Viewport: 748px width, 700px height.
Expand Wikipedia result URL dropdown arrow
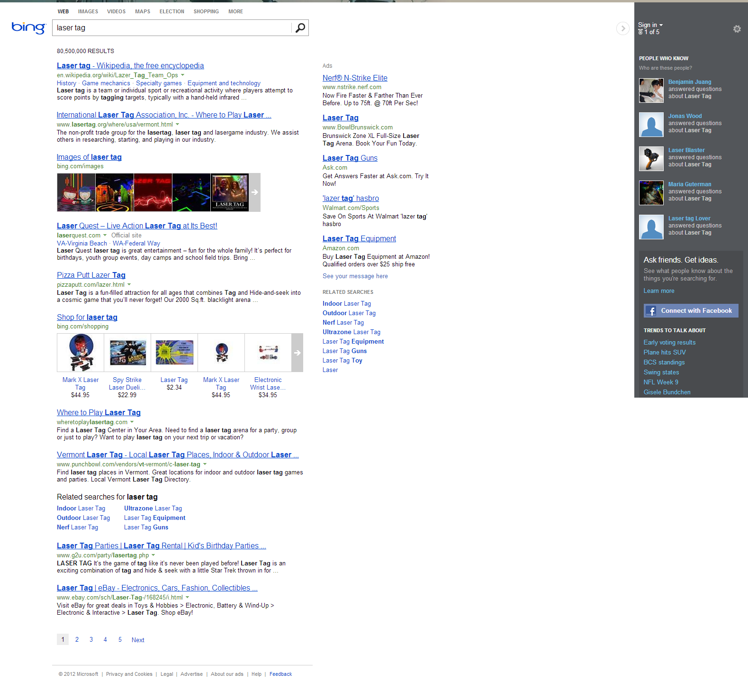[x=183, y=75]
